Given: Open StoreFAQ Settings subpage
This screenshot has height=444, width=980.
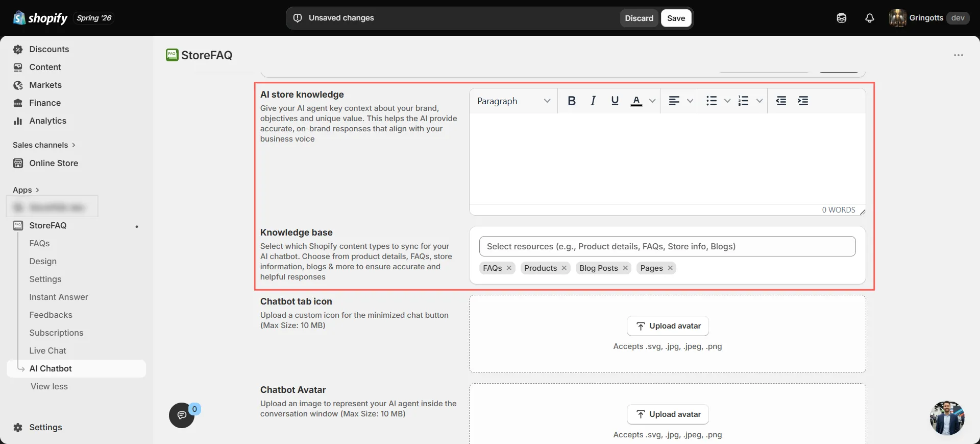Looking at the screenshot, I should pyautogui.click(x=45, y=279).
